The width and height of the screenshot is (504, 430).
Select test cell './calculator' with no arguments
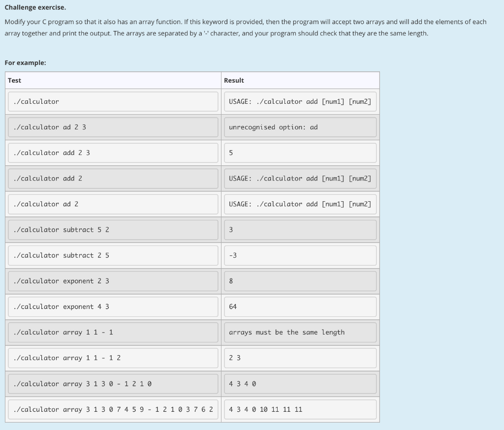pyautogui.click(x=113, y=101)
